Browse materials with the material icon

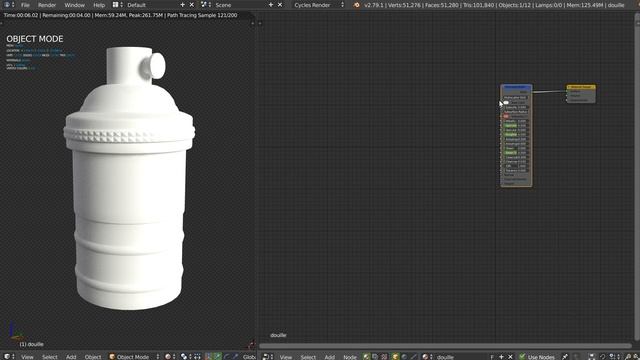click(427, 357)
